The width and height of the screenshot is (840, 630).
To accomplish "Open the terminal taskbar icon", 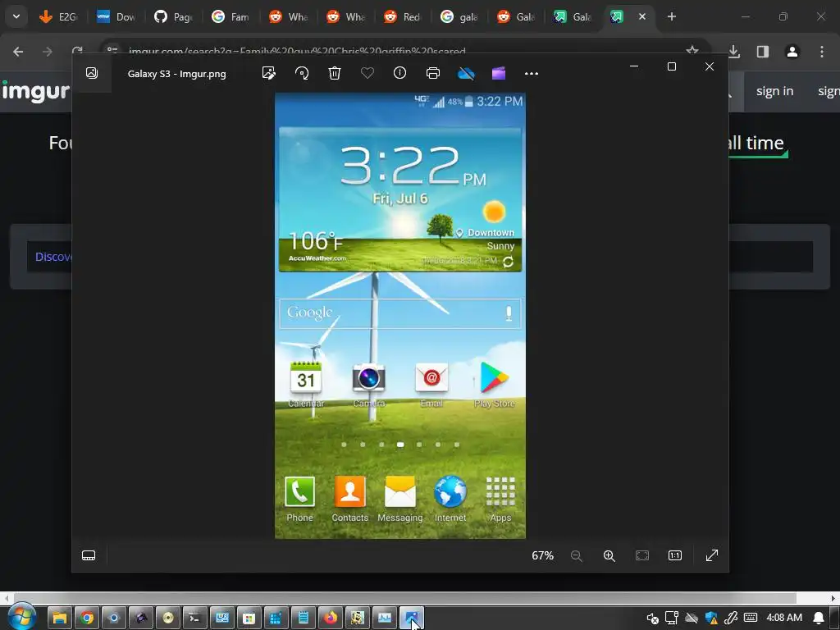I will (195, 618).
